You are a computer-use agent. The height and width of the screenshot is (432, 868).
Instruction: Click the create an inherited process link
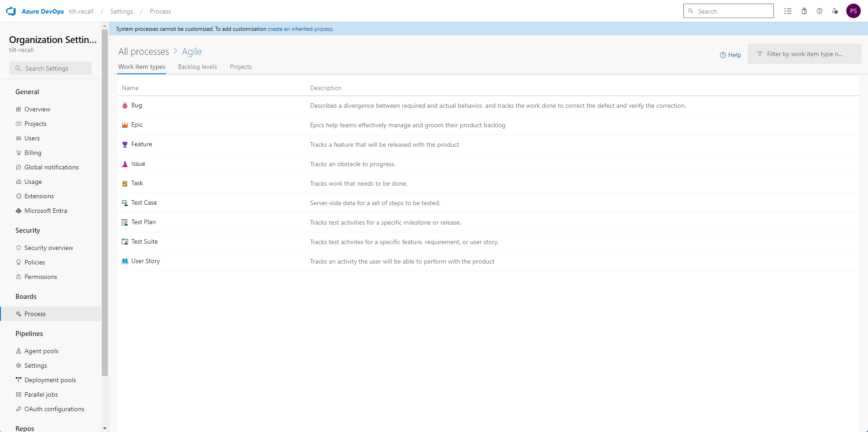pos(300,29)
